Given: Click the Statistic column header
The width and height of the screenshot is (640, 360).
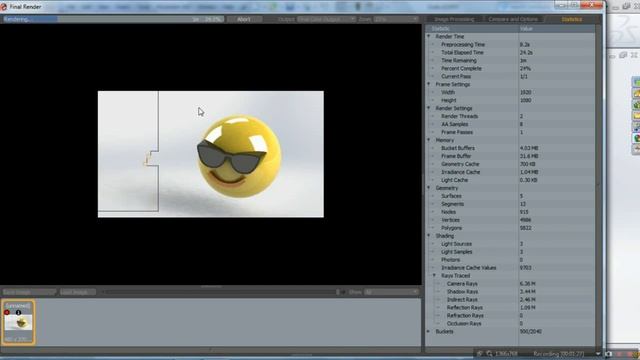Looking at the screenshot, I should [x=472, y=29].
